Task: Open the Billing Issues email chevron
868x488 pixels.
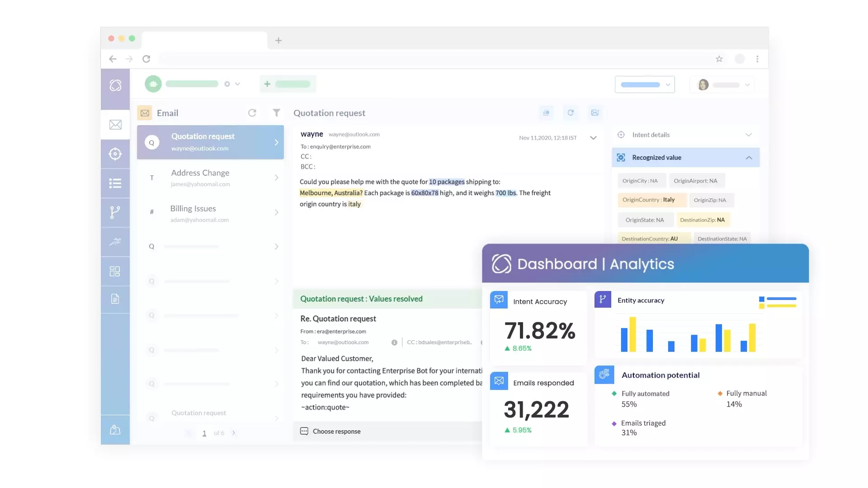Action: click(x=276, y=212)
